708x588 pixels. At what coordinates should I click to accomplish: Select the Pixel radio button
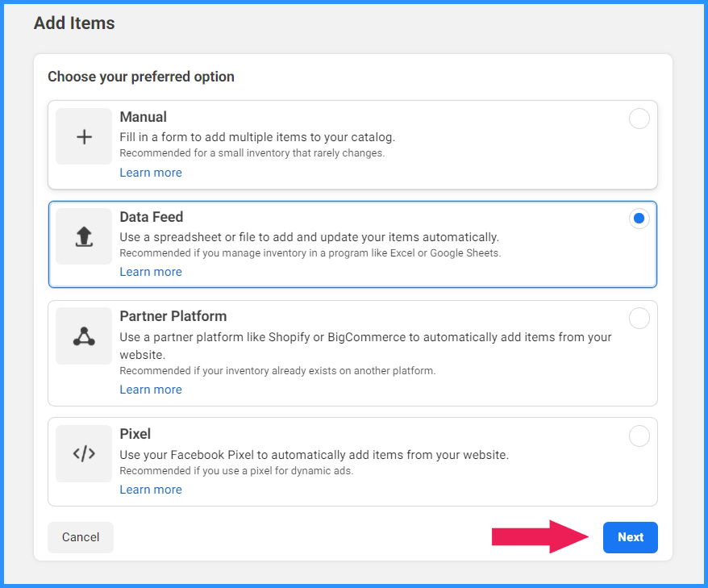(639, 436)
